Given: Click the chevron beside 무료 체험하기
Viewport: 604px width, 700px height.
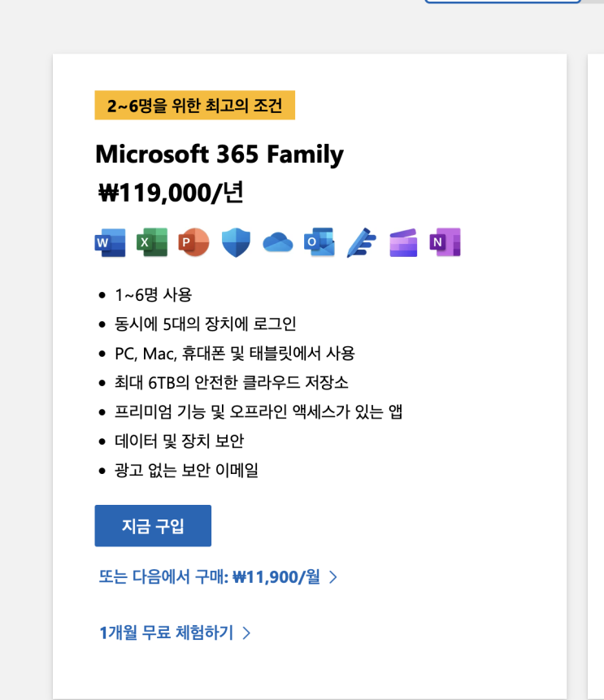Looking at the screenshot, I should pos(246,633).
